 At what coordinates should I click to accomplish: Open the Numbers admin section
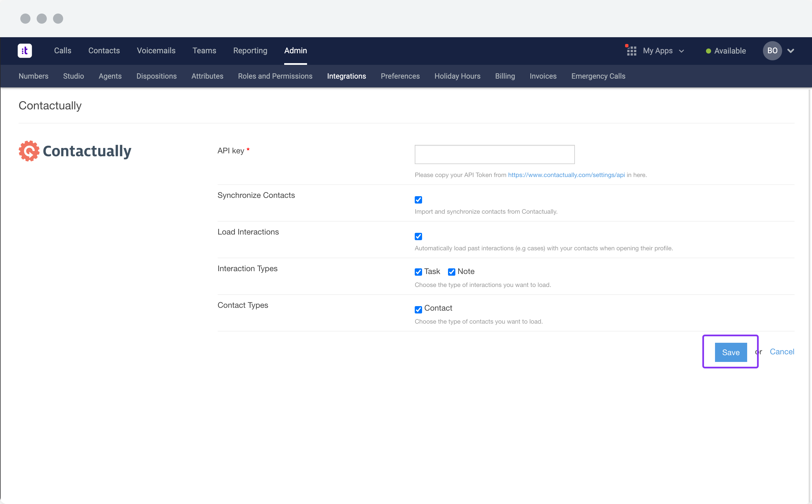tap(33, 76)
